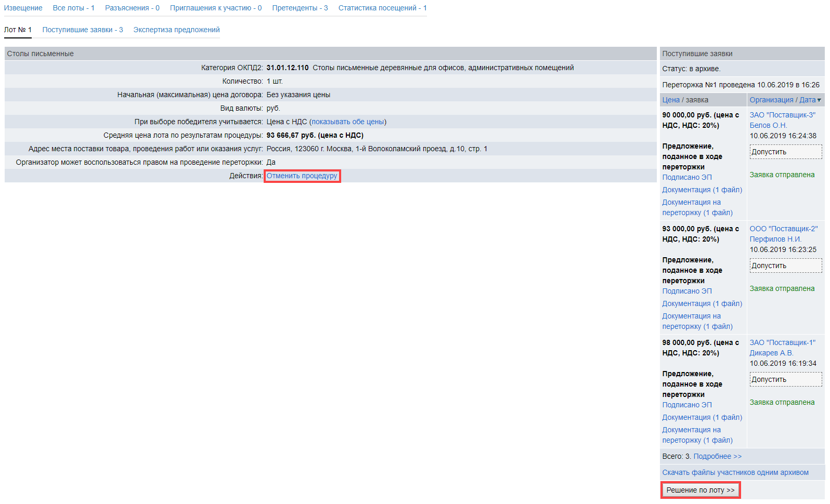Open Претенденты - 3 tab
Image resolution: width=830 pixels, height=504 pixels.
(300, 8)
